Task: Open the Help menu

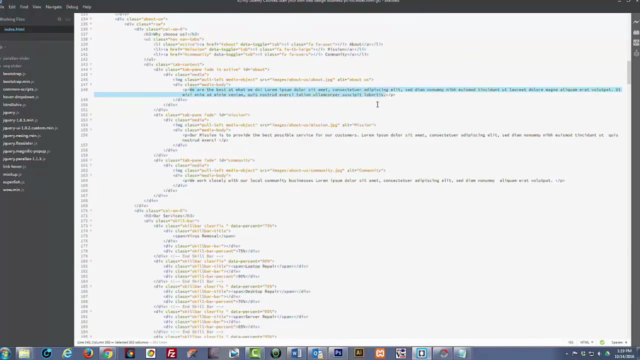Action: (x=87, y=7)
